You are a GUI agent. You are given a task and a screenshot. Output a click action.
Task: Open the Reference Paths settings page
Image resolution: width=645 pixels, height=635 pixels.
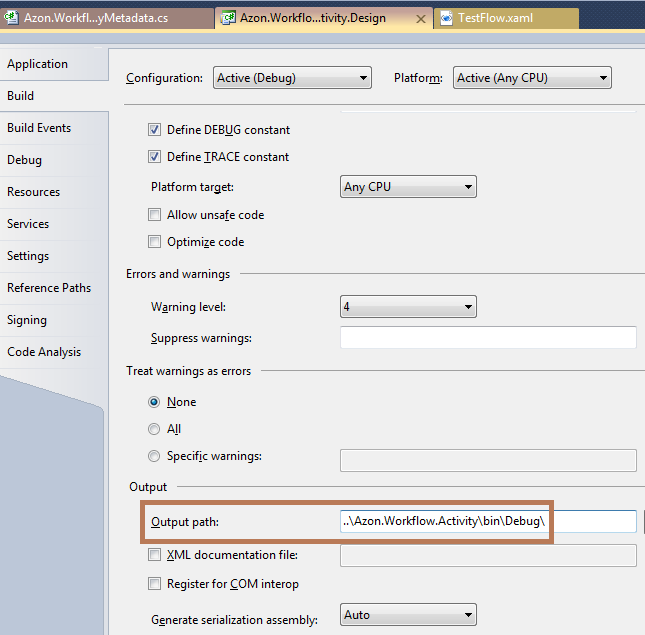[x=49, y=288]
